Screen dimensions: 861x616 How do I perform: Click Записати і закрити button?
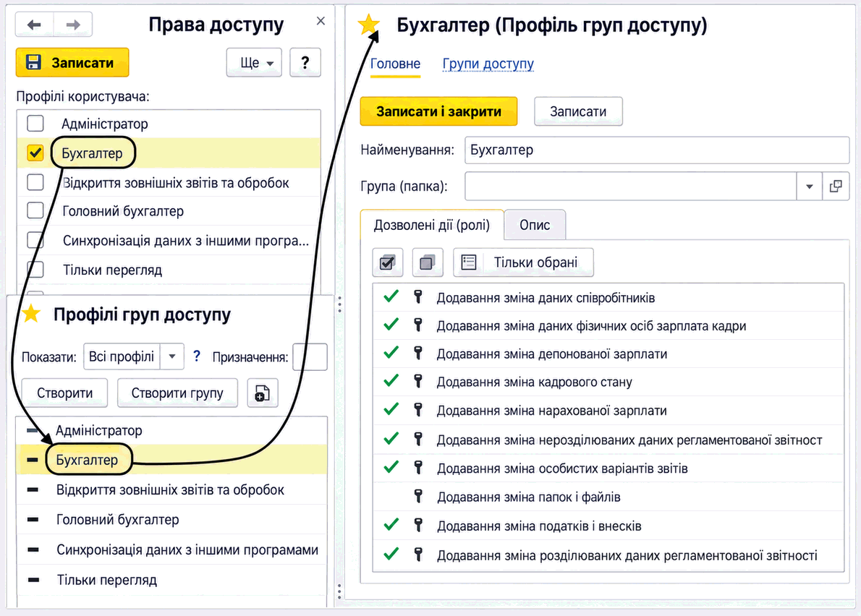point(438,111)
